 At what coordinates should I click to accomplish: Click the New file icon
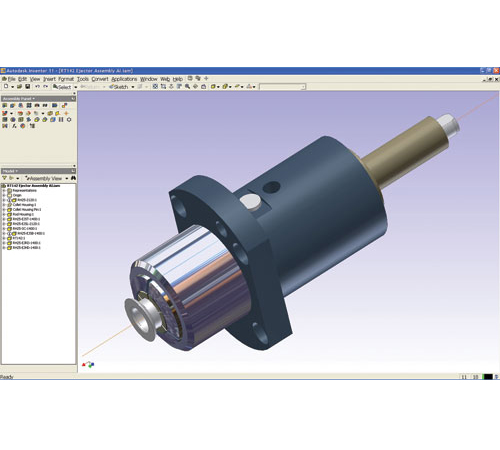(x=6, y=86)
